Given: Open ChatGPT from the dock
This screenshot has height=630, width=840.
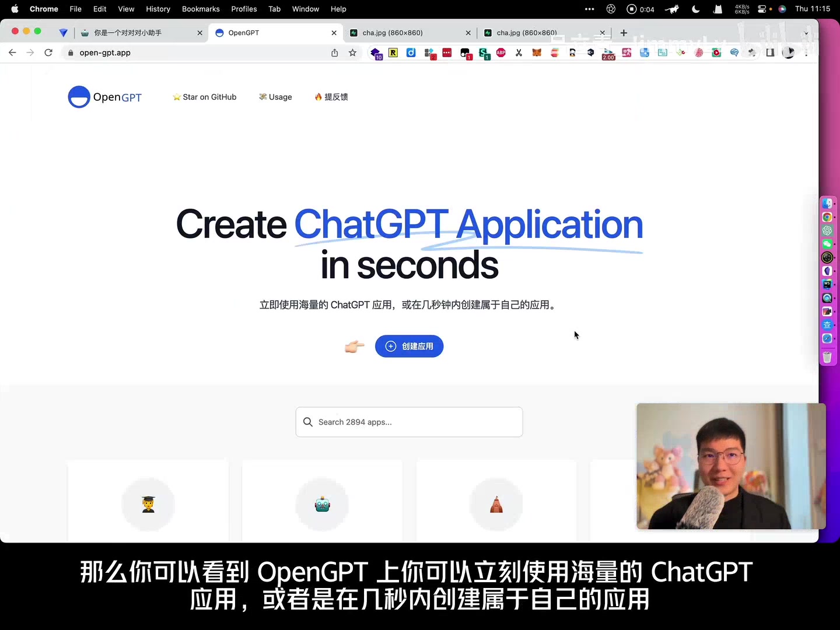Looking at the screenshot, I should [827, 230].
